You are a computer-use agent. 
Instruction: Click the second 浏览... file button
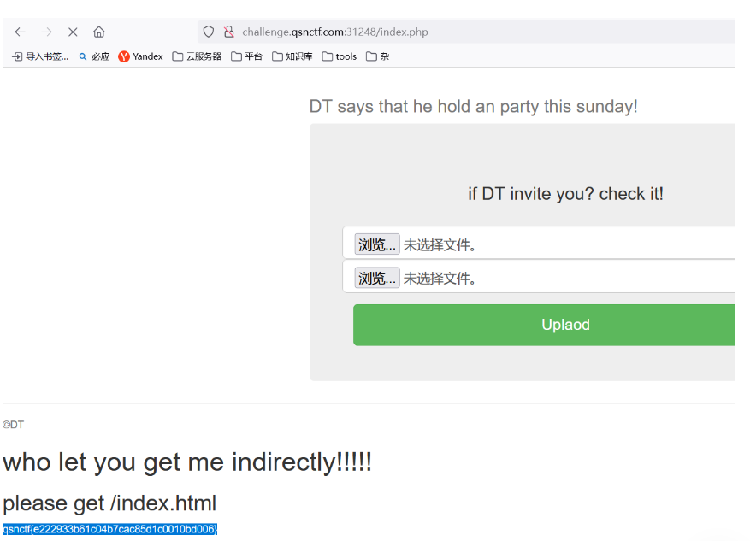point(376,279)
